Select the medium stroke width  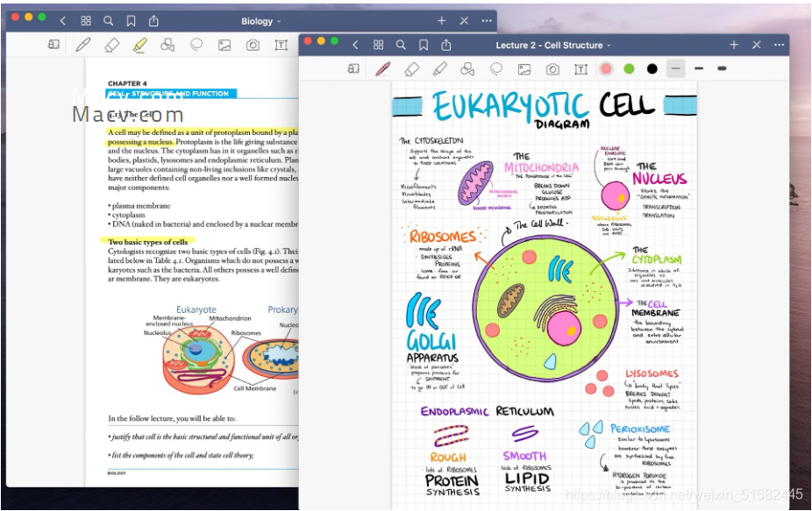tap(699, 68)
